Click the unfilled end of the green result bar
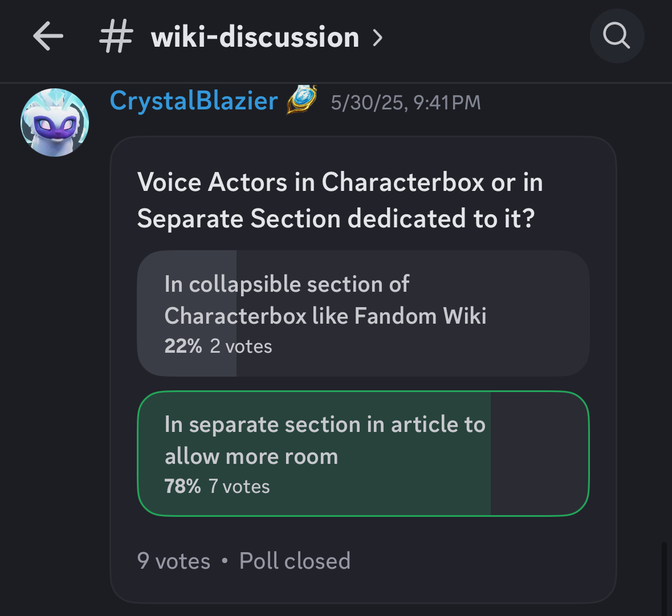The height and width of the screenshot is (616, 672). (540, 454)
